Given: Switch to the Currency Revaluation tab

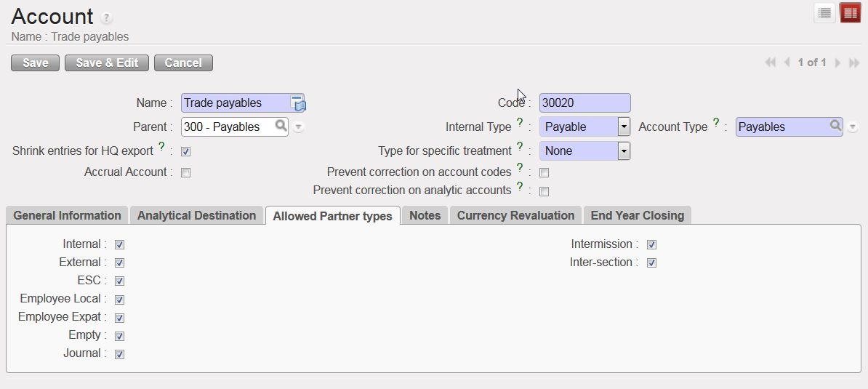Looking at the screenshot, I should pyautogui.click(x=515, y=215).
